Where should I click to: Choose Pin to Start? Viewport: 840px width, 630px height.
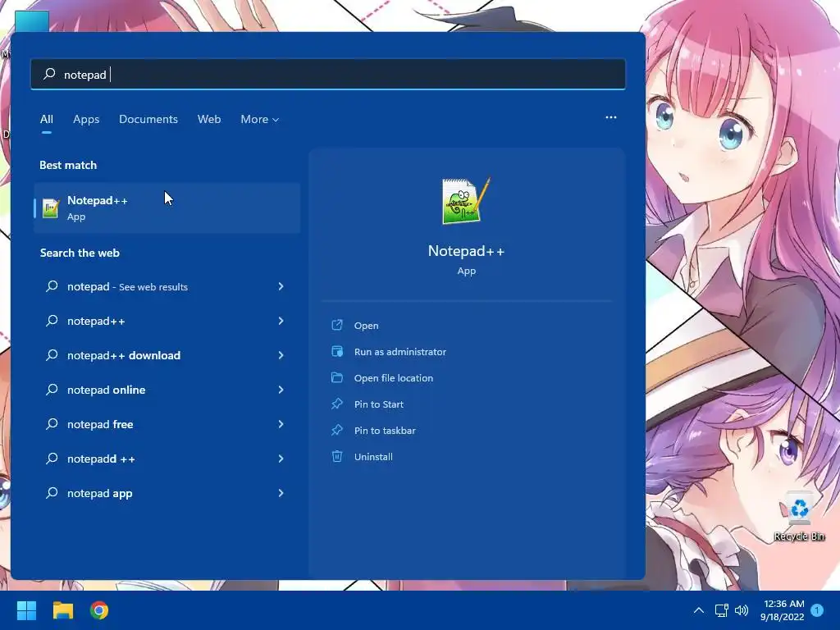[x=379, y=404]
